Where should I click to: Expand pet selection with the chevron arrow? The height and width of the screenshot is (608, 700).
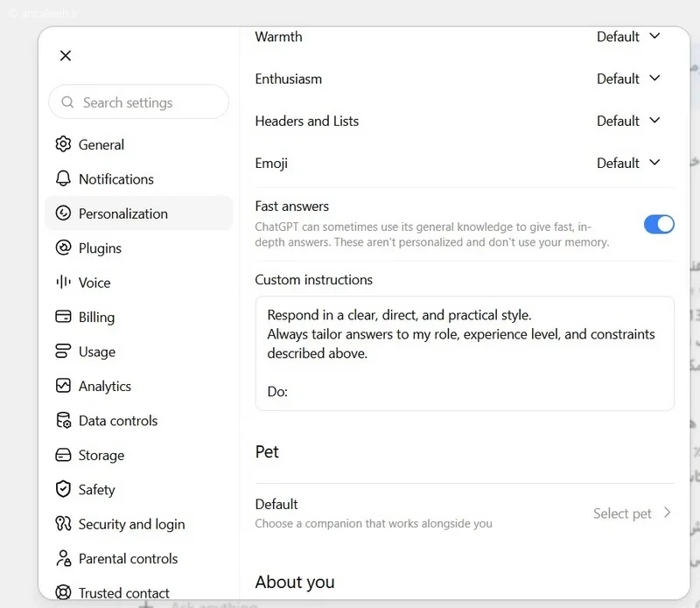point(667,513)
